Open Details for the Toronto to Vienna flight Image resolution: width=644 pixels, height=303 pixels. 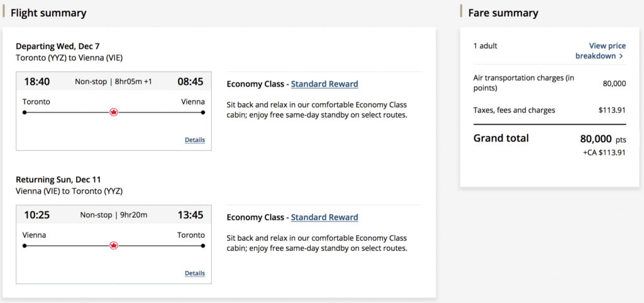(194, 140)
